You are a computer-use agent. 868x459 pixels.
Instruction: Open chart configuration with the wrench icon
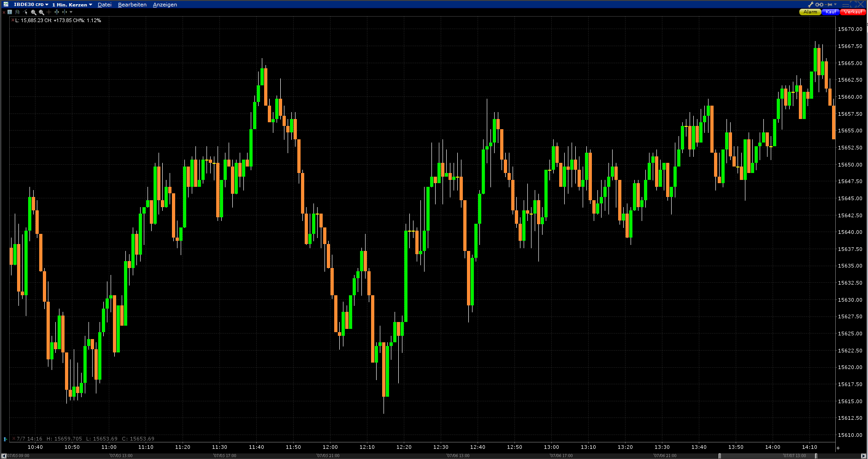[811, 5]
